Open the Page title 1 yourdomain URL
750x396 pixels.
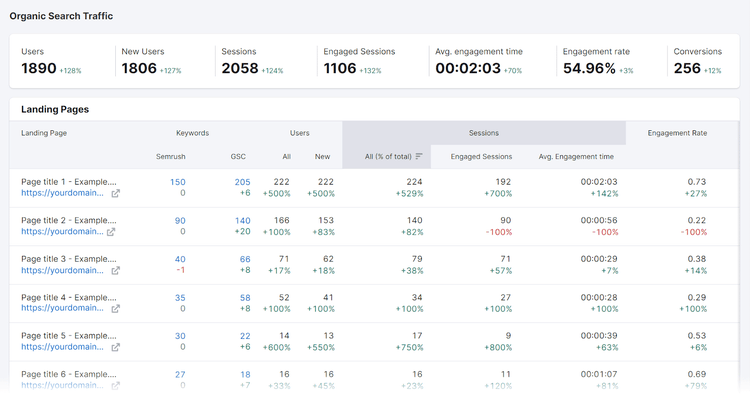[62, 193]
